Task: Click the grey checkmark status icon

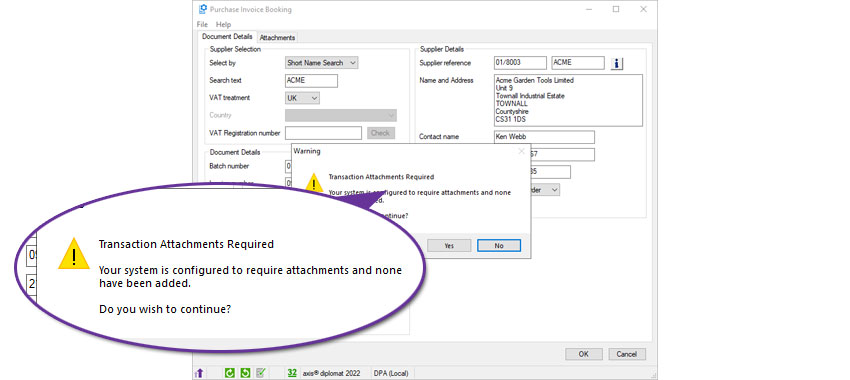Action: click(261, 373)
